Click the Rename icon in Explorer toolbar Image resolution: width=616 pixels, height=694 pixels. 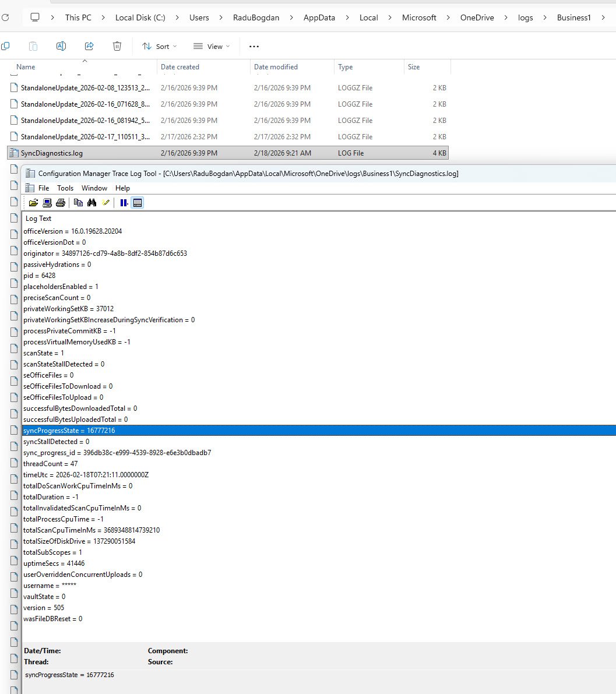point(61,46)
